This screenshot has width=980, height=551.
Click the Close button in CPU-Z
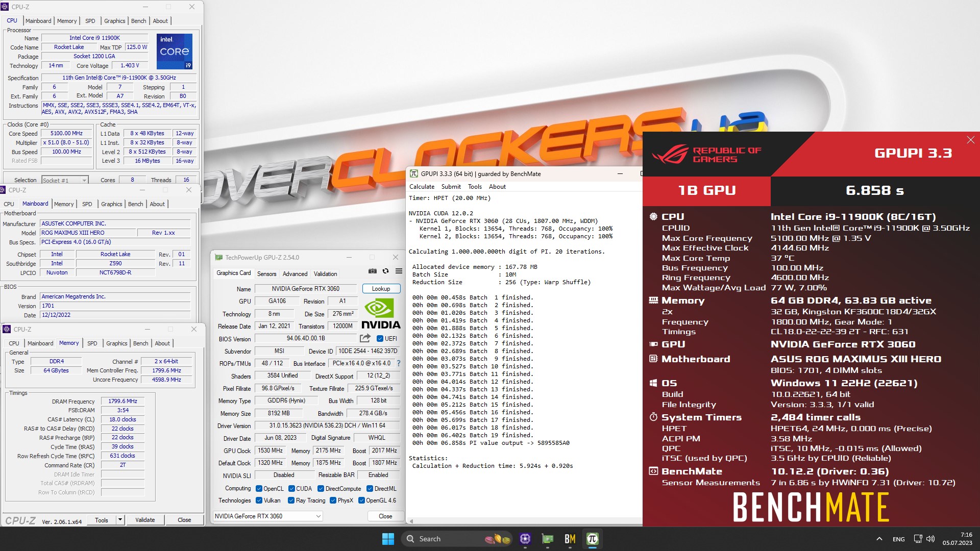coord(184,520)
